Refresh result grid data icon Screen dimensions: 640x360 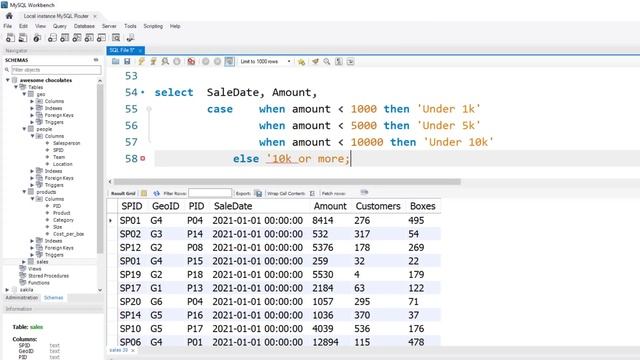(156, 193)
